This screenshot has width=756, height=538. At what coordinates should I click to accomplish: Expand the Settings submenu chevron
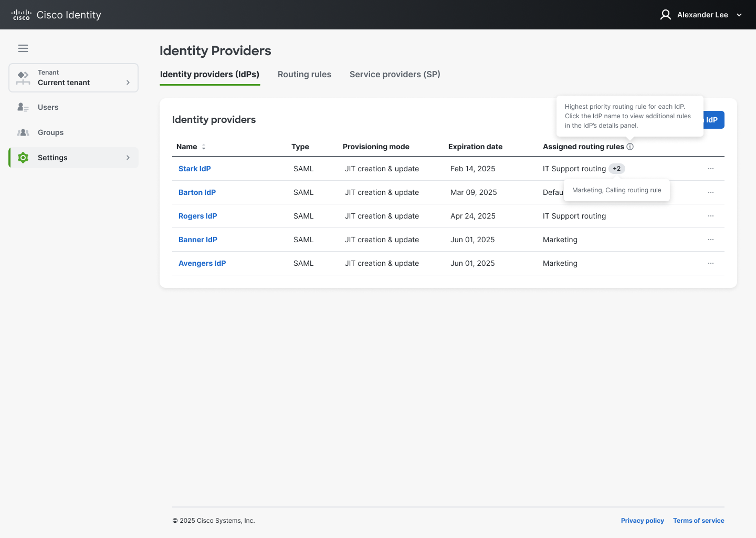tap(128, 158)
